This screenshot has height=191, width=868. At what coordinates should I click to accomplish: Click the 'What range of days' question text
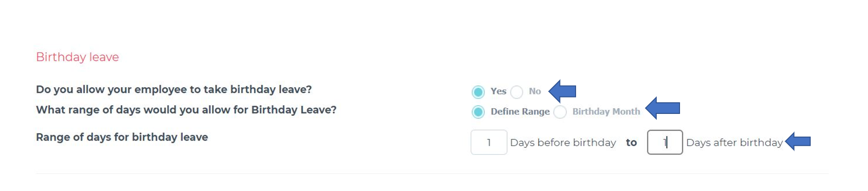[186, 110]
